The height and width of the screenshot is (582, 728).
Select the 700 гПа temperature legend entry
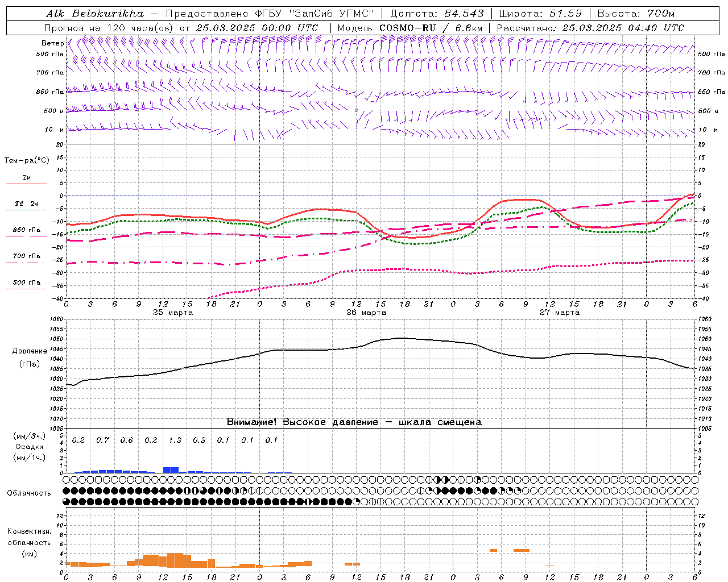coord(27,256)
